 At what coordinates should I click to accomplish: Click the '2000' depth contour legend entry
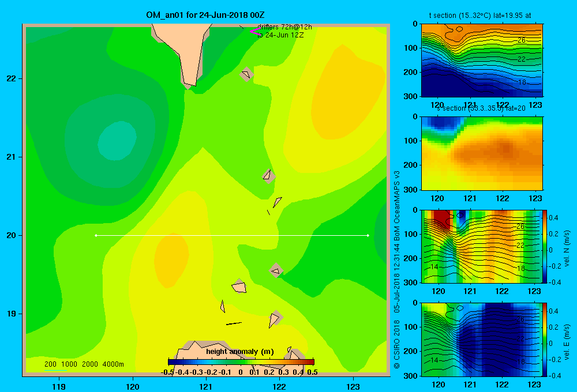point(90,364)
